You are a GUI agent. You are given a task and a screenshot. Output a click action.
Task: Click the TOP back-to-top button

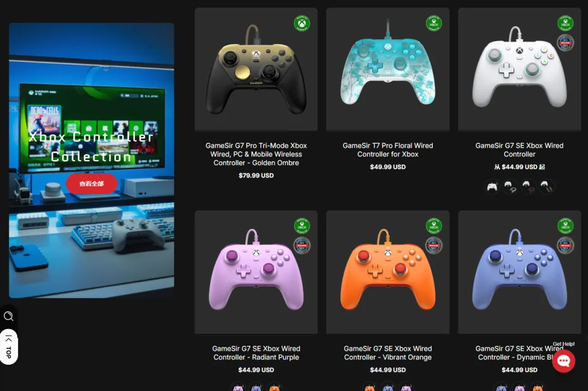pyautogui.click(x=9, y=347)
